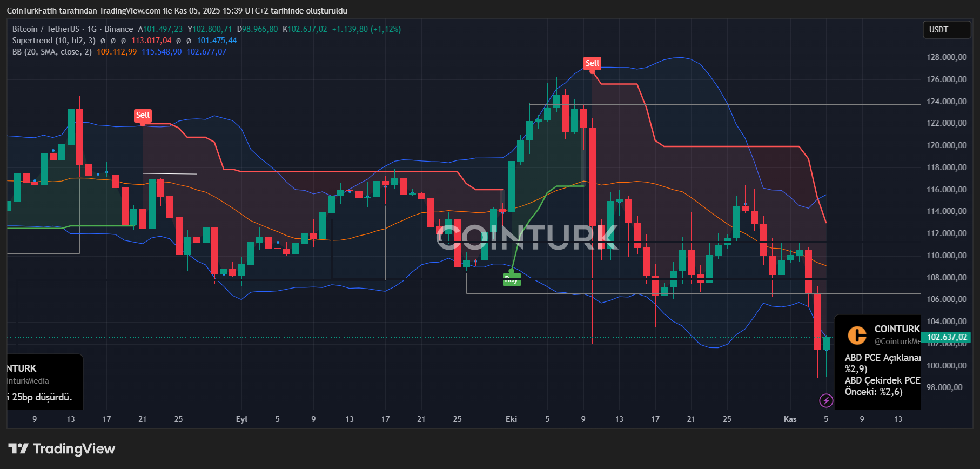Click the 118.000,00 price axis label
The width and height of the screenshot is (980, 469).
point(947,167)
